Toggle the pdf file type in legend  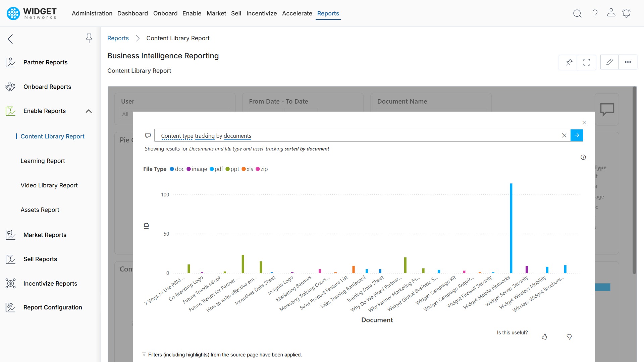coord(216,169)
